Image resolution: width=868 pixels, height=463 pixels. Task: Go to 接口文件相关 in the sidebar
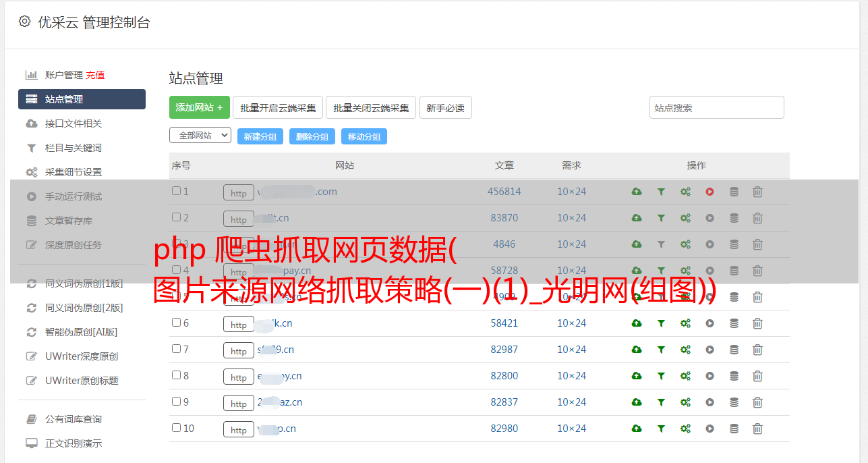(74, 124)
